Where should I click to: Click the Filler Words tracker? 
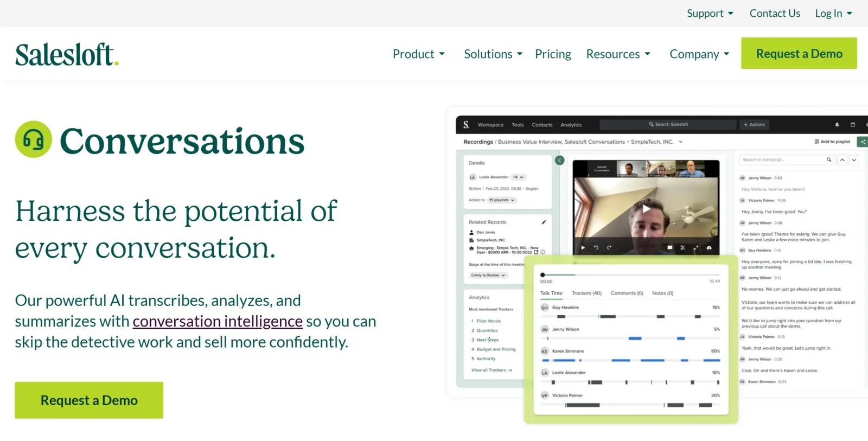(x=488, y=321)
